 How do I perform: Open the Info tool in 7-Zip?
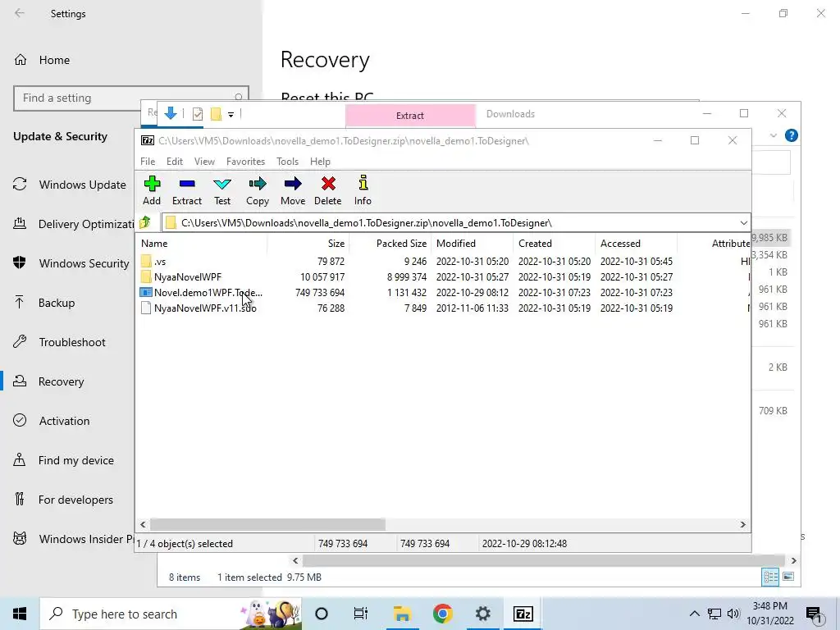tap(363, 190)
